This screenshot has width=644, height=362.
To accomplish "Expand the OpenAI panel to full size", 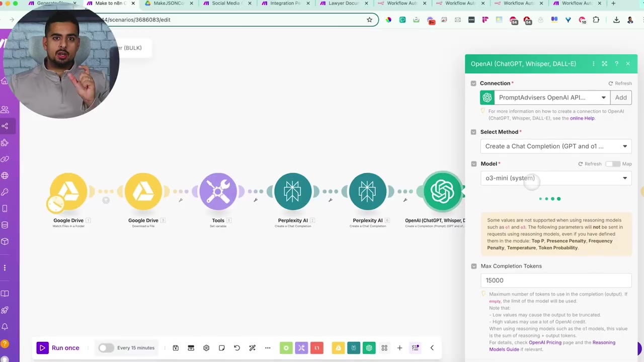I will pos(605,64).
